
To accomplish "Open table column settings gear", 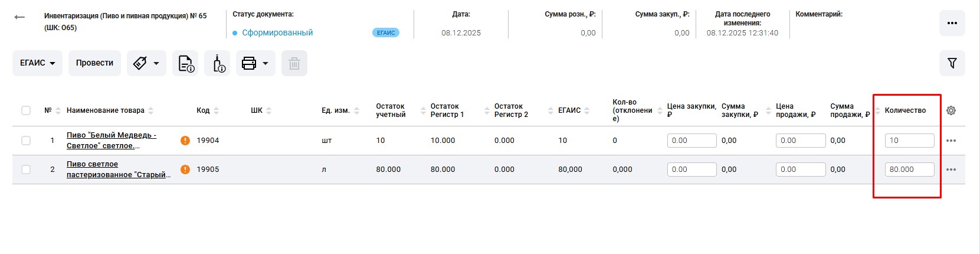I will pos(950,110).
